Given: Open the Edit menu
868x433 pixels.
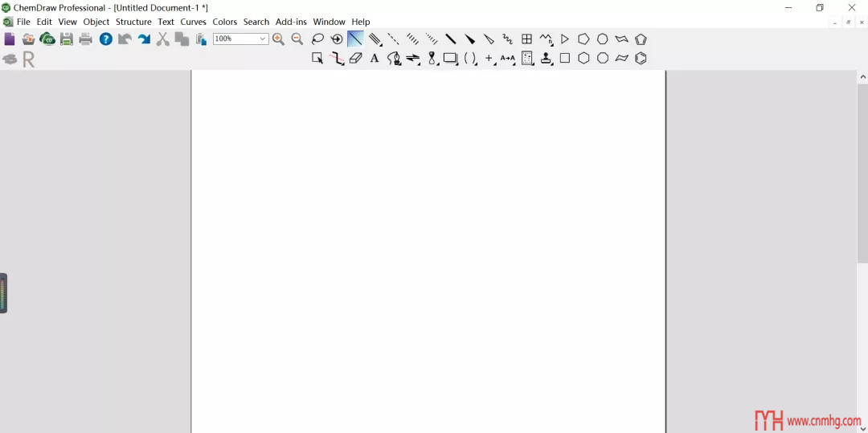Looking at the screenshot, I should [44, 22].
